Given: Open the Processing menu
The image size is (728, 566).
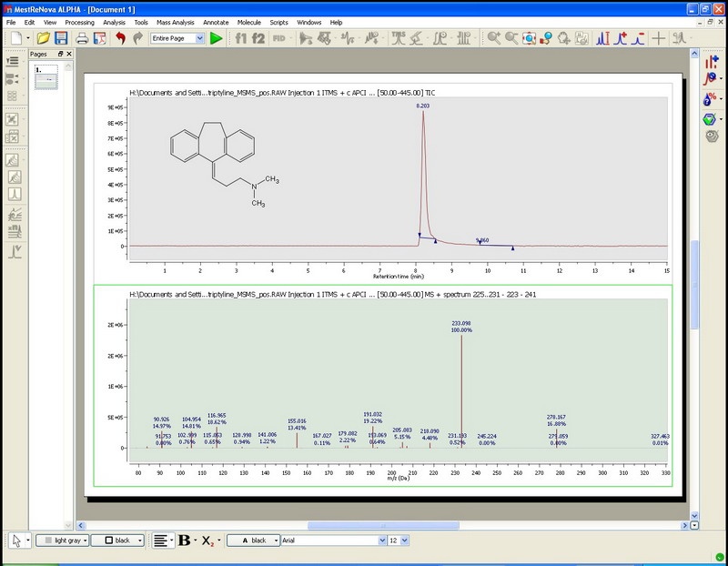Looking at the screenshot, I should 79,21.
